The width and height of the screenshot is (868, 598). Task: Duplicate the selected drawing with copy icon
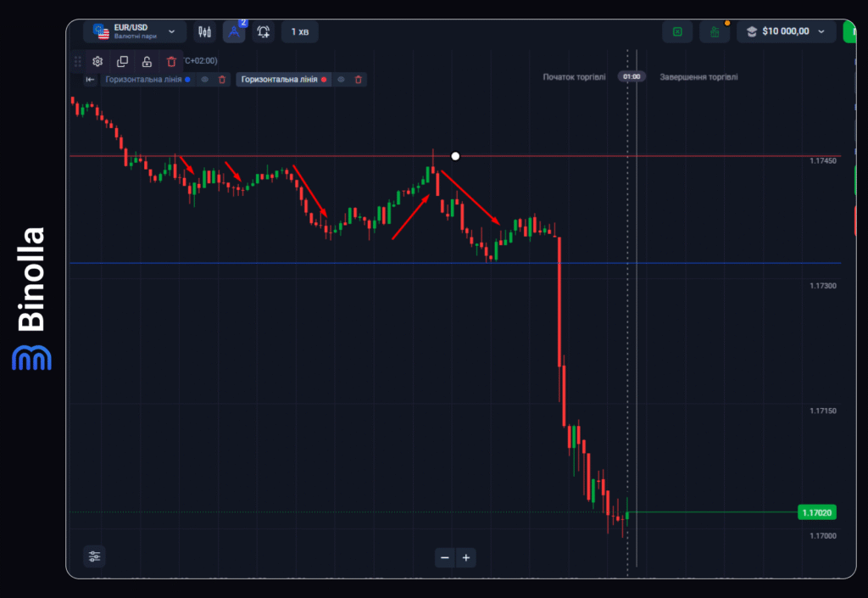coord(122,61)
